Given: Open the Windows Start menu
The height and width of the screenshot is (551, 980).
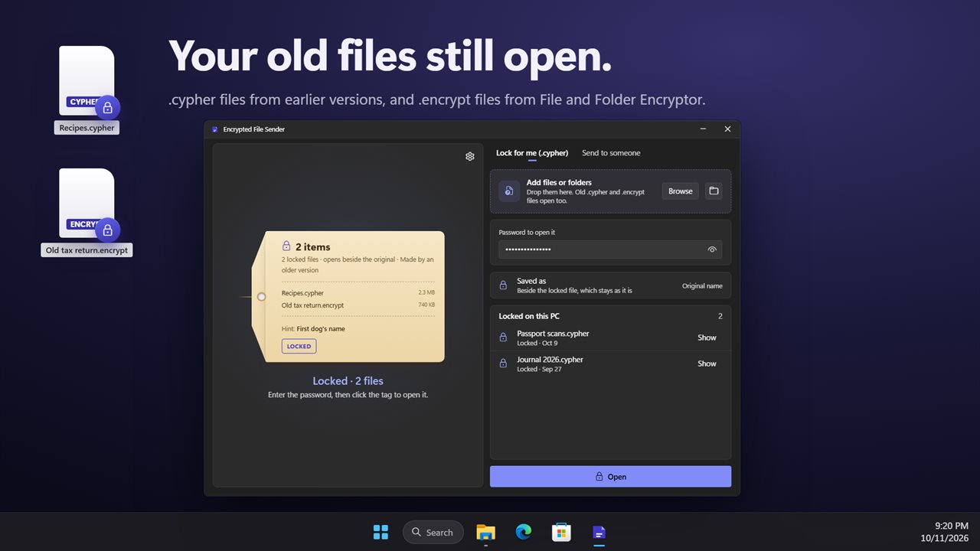Looking at the screenshot, I should 381,532.
